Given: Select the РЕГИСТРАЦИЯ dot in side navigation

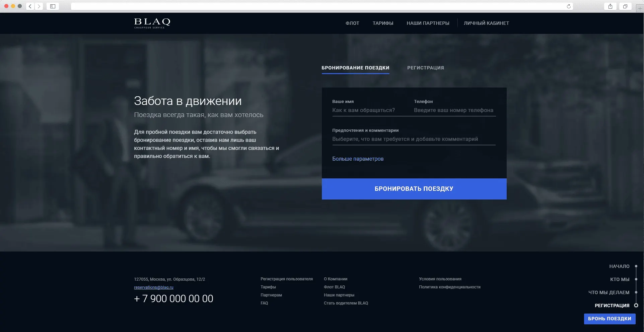Looking at the screenshot, I should [x=636, y=306].
